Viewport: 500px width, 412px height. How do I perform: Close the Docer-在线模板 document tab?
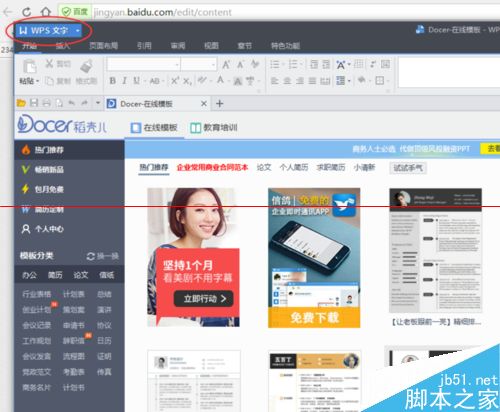(204, 104)
